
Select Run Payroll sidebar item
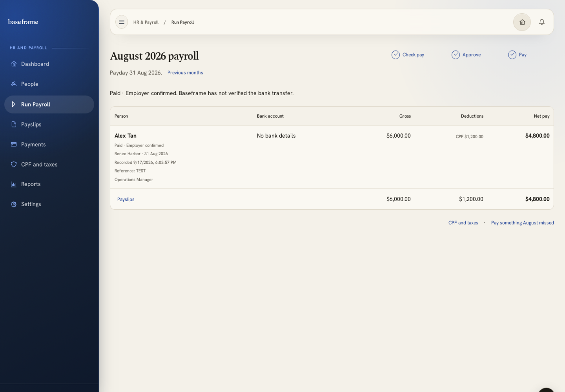[x=49, y=104]
